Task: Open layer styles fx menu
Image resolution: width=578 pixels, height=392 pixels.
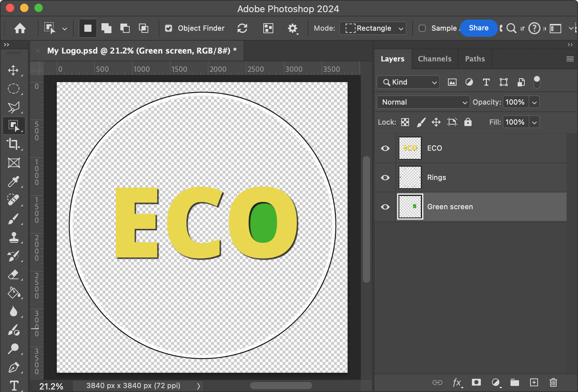Action: [457, 382]
